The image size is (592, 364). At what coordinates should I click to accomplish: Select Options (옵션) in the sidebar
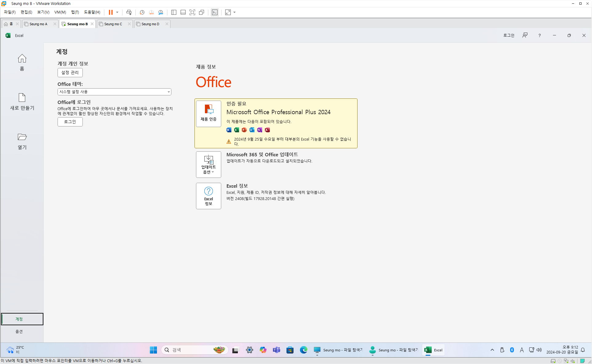(x=19, y=331)
